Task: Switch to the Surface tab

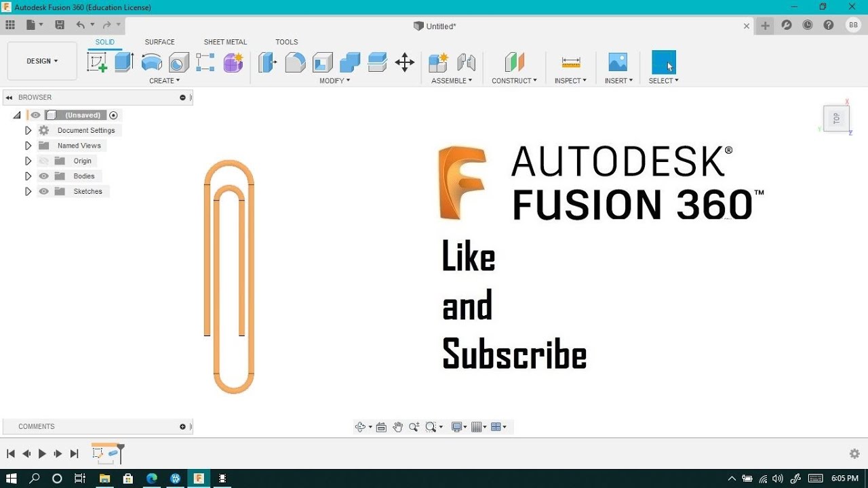Action: click(159, 42)
